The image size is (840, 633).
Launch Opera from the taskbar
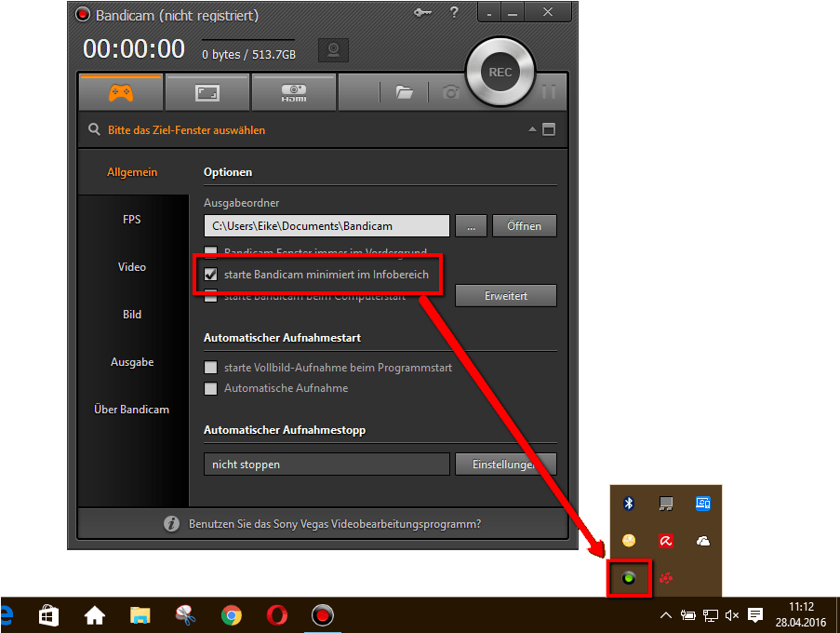point(277,615)
